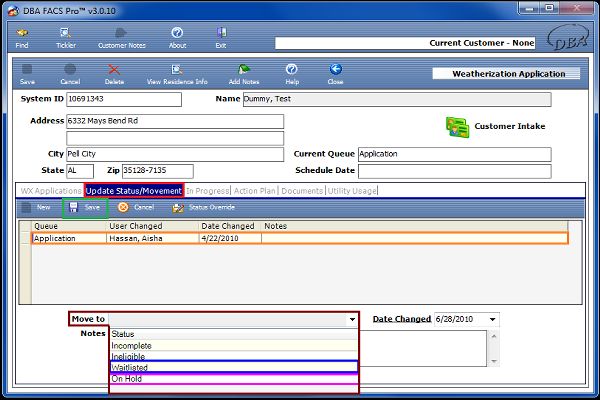Select Waitlisted in the Move to list
This screenshot has width=600, height=400.
(x=233, y=367)
